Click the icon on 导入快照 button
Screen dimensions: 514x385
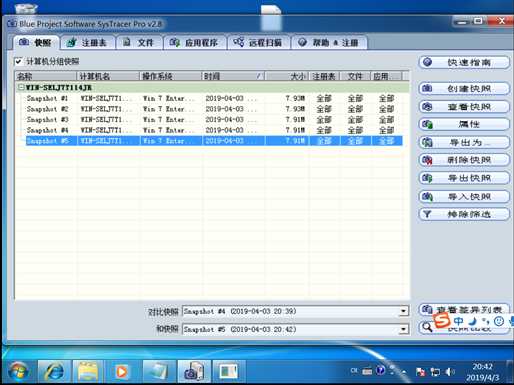(427, 197)
